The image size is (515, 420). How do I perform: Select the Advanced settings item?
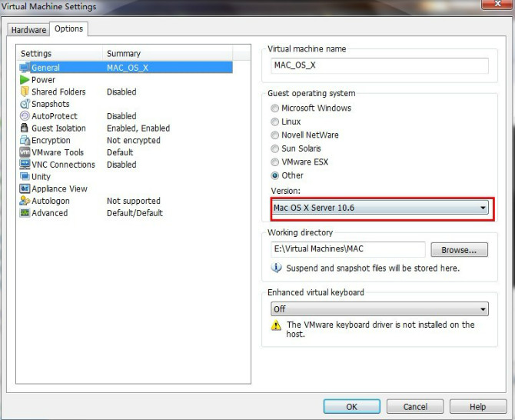(49, 213)
